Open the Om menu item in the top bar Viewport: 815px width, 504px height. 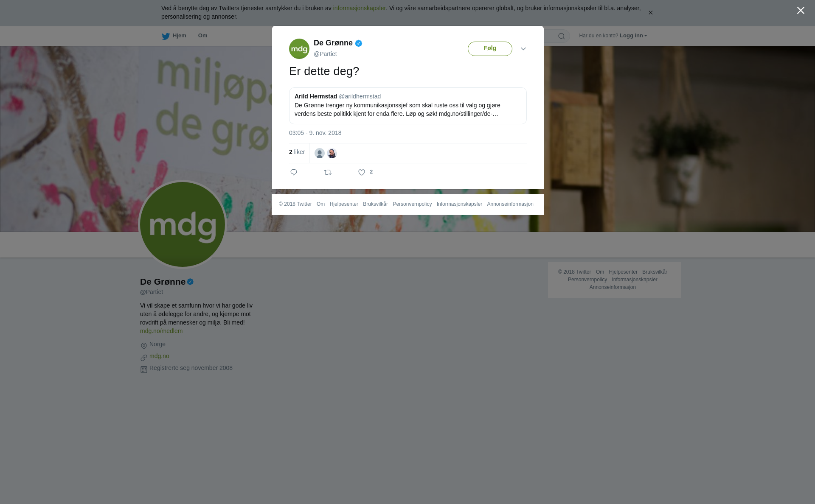pos(202,36)
